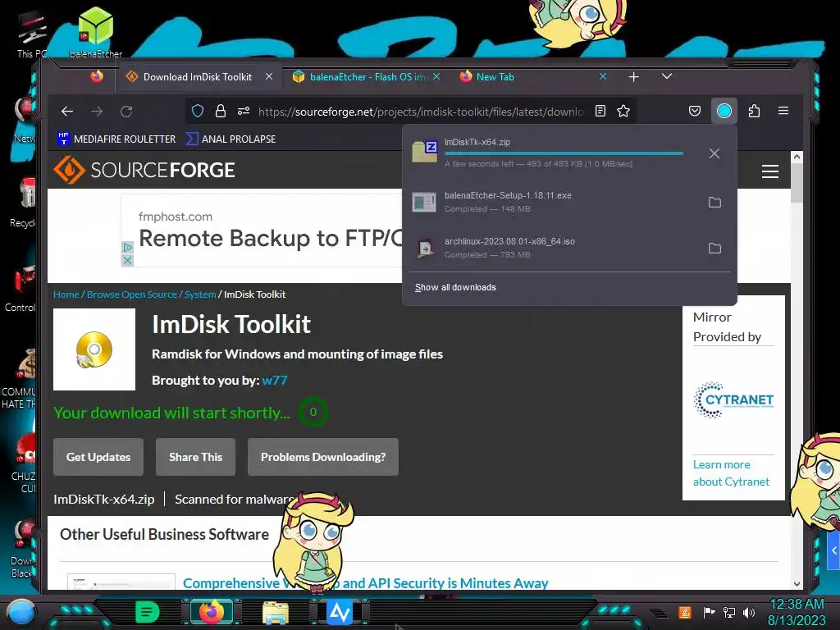Toggle reader view icon in the address bar
This screenshot has height=630, width=840.
click(x=600, y=111)
